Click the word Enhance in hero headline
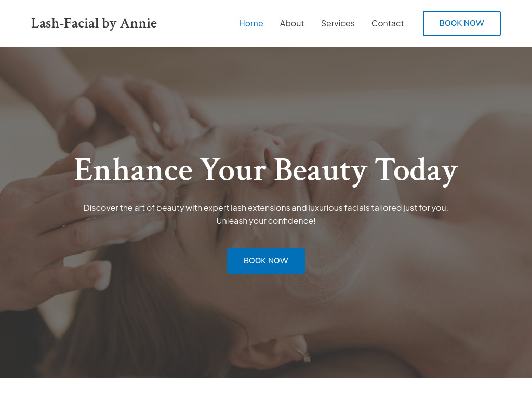 pyautogui.click(x=134, y=170)
